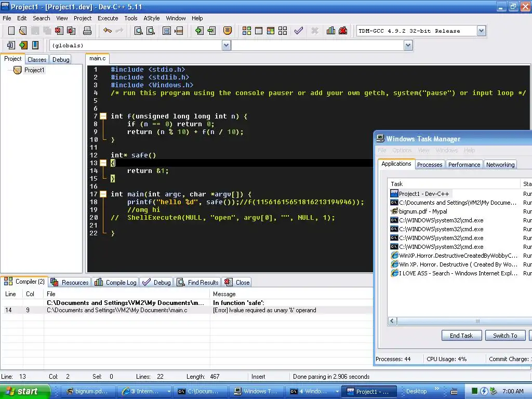Image resolution: width=532 pixels, height=399 pixels.
Task: Open Find dialog using magnifier icon
Action: tap(138, 31)
